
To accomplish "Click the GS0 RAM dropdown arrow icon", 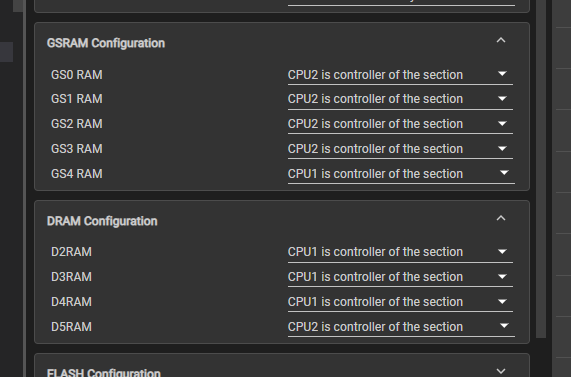I will [x=502, y=74].
